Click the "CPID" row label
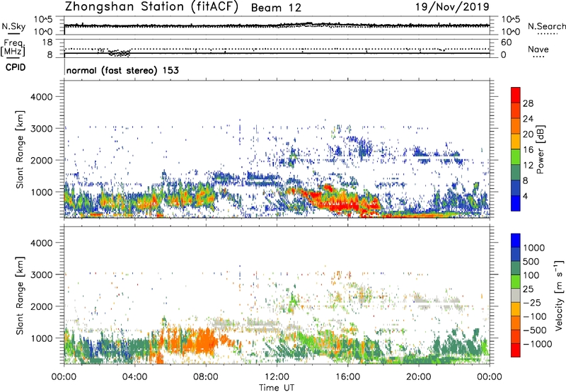Viewport: 566px width, 392px height. tap(16, 67)
